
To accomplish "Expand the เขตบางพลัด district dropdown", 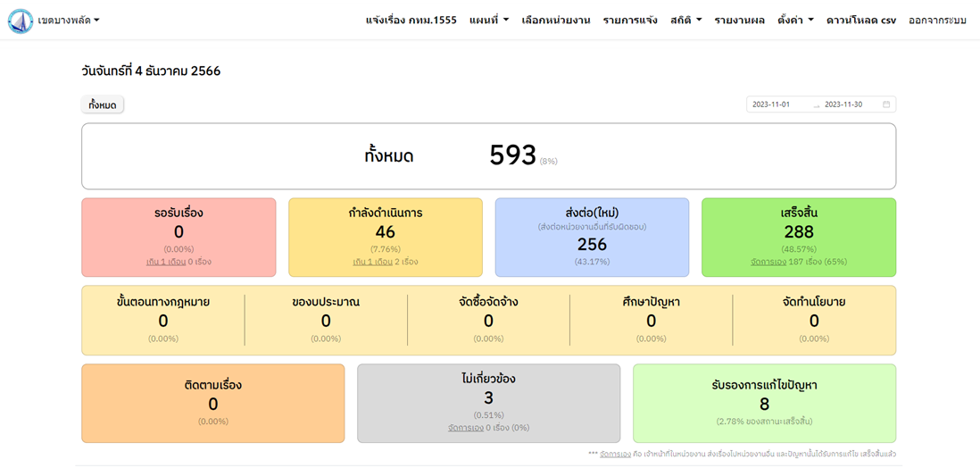I will coord(69,21).
